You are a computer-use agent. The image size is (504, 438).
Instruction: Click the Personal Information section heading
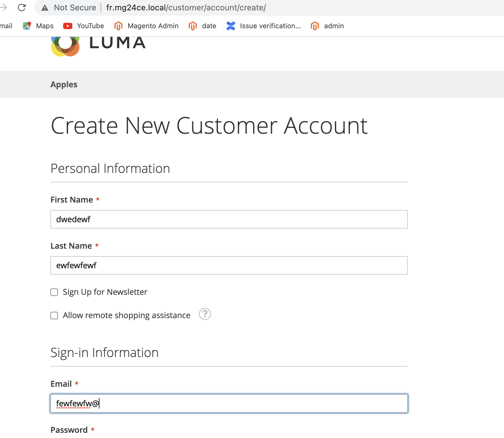(x=110, y=168)
